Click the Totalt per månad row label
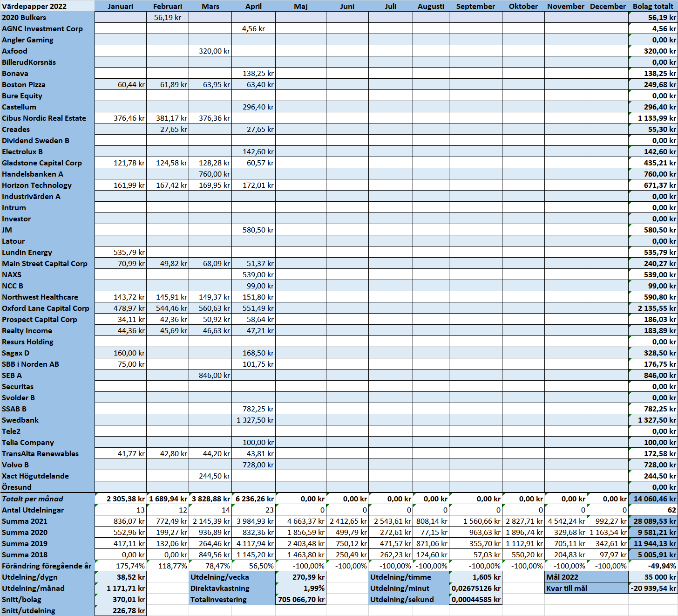Screen dimensions: 678x616 [x=47, y=499]
